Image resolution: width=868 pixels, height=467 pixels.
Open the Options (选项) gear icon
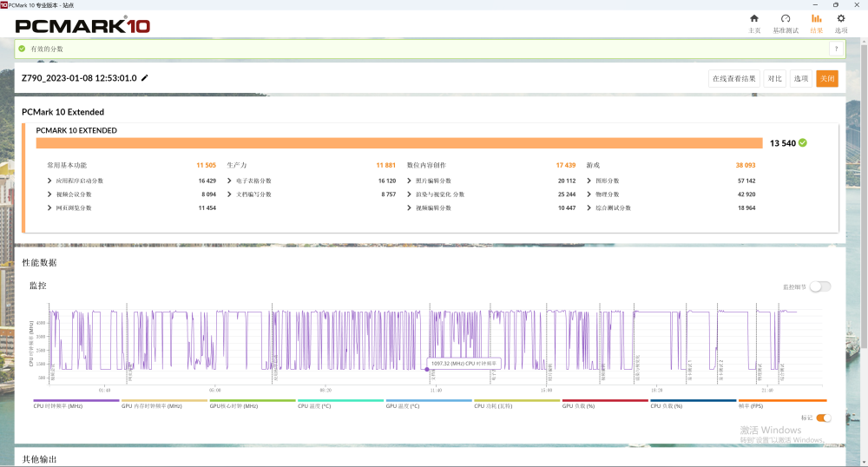coord(840,23)
